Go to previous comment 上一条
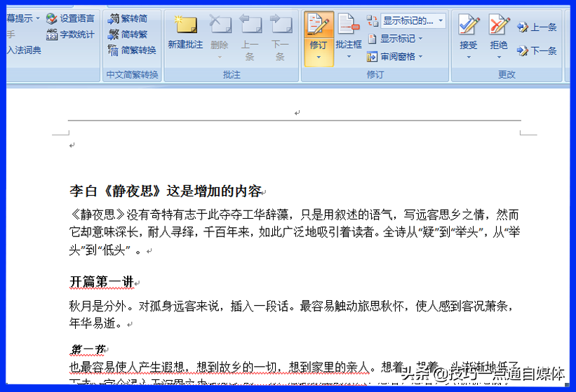The height and width of the screenshot is (392, 576). (x=250, y=36)
